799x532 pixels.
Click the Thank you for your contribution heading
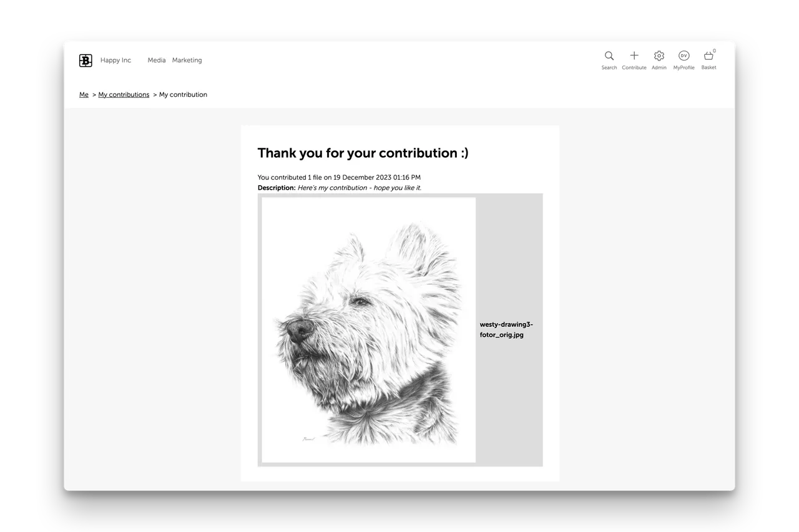tap(363, 153)
